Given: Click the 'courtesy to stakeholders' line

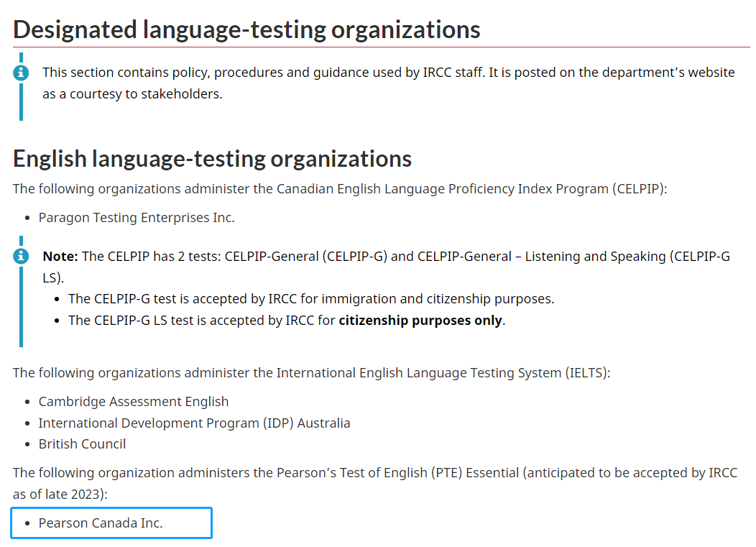Looking at the screenshot, I should click(132, 93).
